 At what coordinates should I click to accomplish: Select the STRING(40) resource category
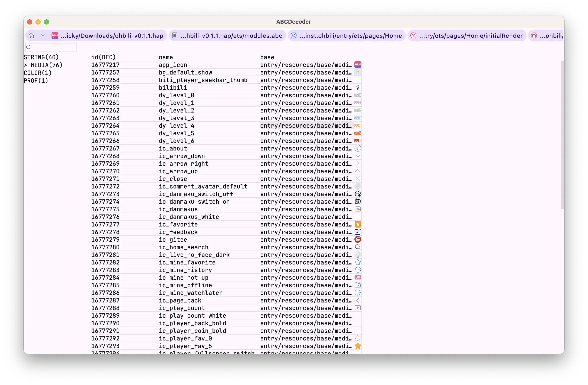[x=41, y=57]
